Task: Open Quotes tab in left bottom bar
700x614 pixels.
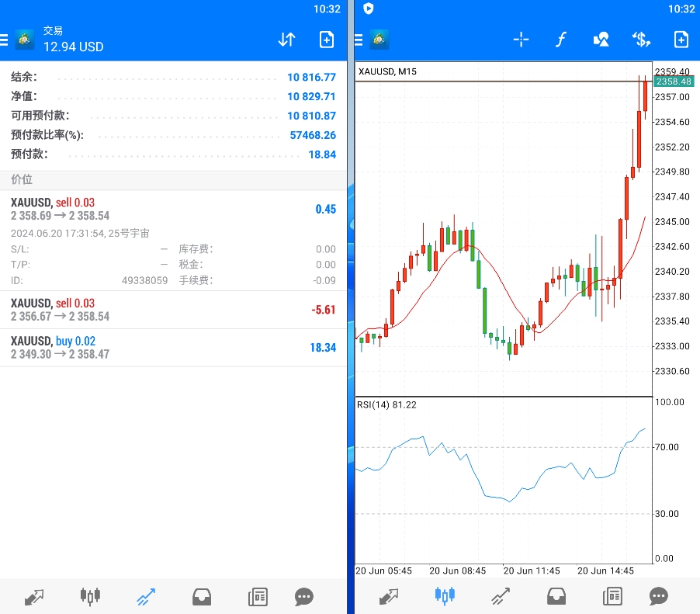Action: pyautogui.click(x=34, y=597)
